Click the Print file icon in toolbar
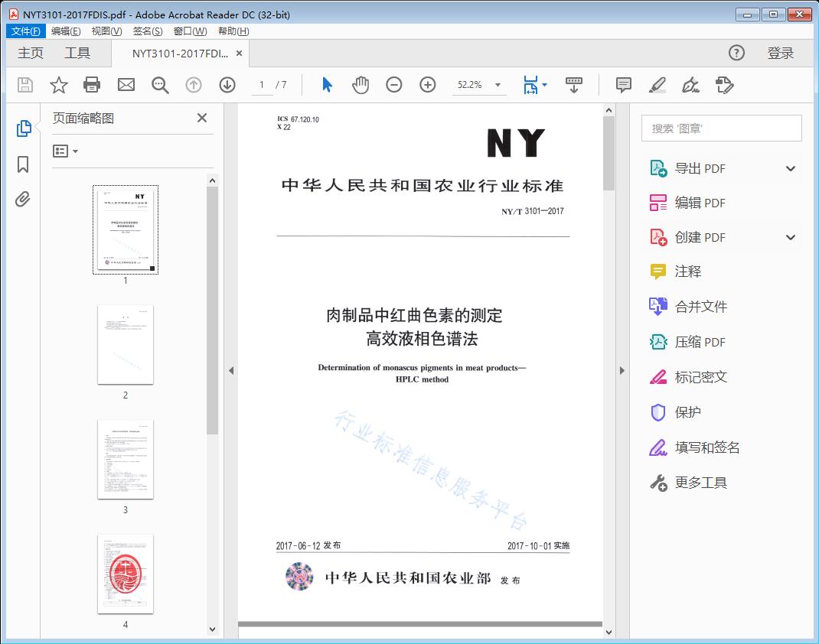This screenshot has width=819, height=644. (x=92, y=85)
